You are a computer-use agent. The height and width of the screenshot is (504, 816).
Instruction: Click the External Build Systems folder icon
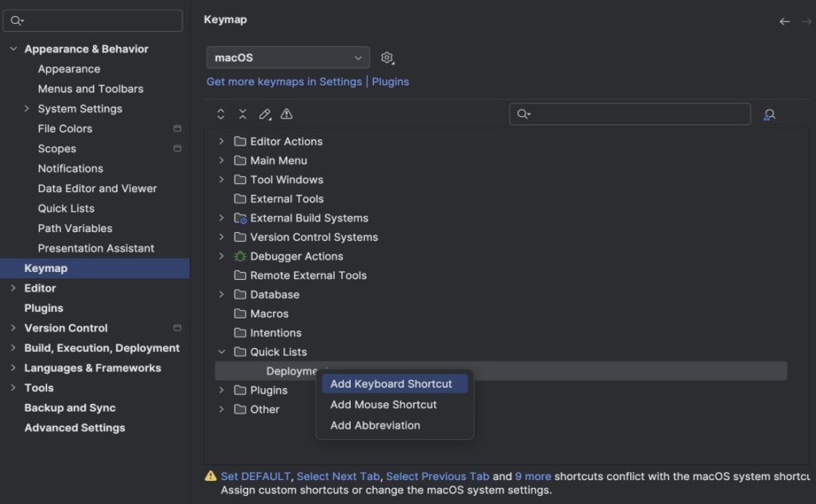[241, 218]
